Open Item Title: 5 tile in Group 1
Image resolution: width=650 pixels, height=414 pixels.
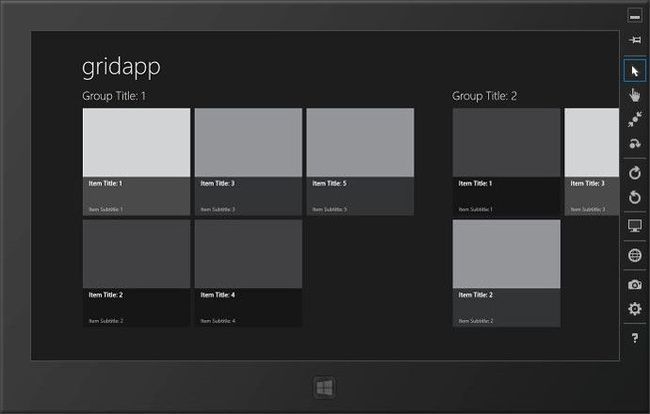tap(360, 162)
